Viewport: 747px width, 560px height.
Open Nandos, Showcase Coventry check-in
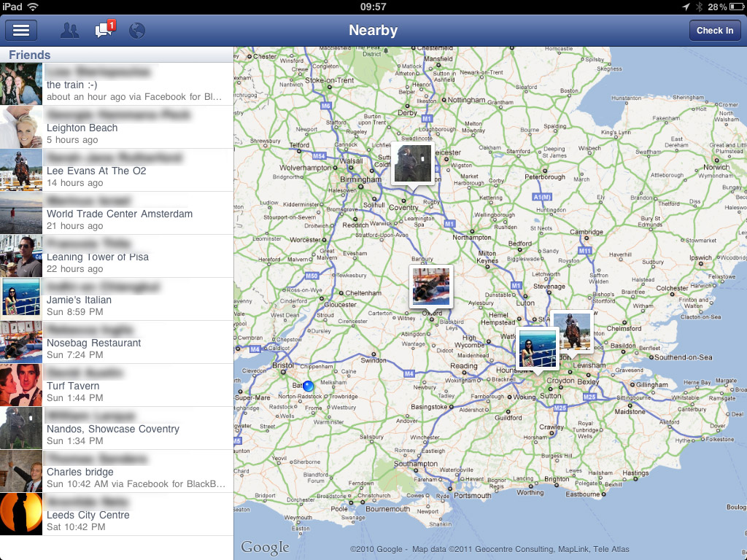(117, 428)
